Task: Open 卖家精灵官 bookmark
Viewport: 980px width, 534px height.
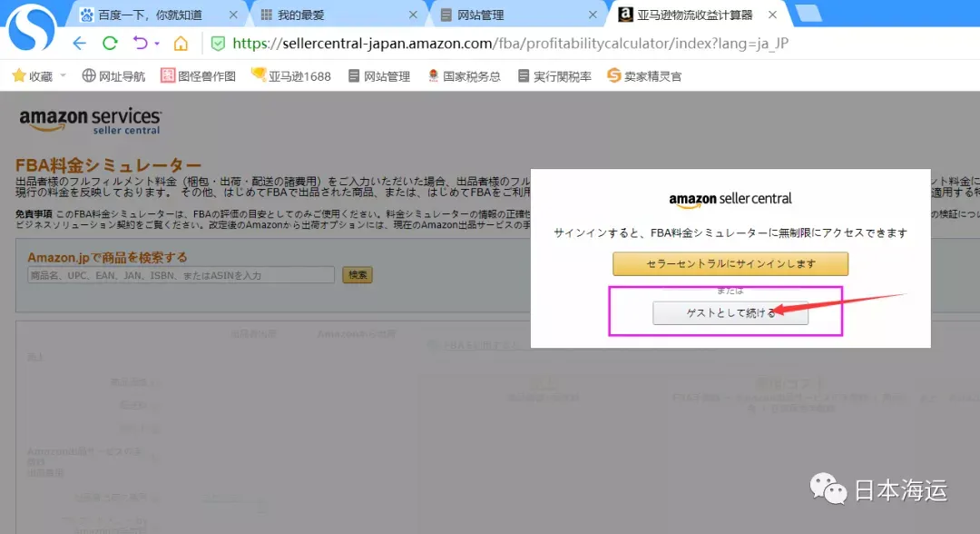Action: tap(644, 76)
